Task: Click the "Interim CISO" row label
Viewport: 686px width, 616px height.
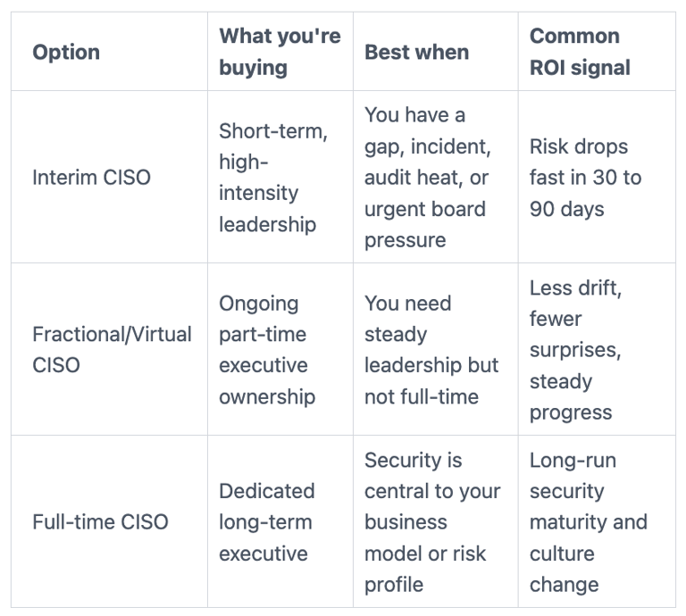Action: (91, 177)
